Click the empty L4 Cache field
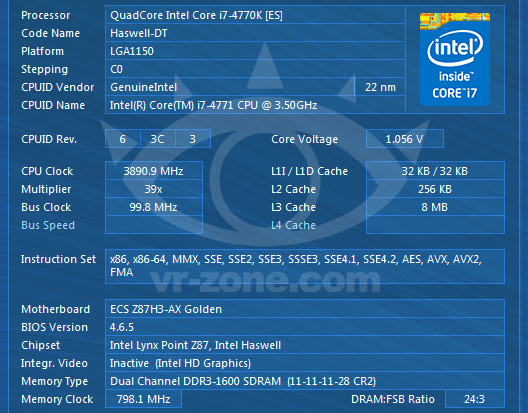 (x=435, y=225)
